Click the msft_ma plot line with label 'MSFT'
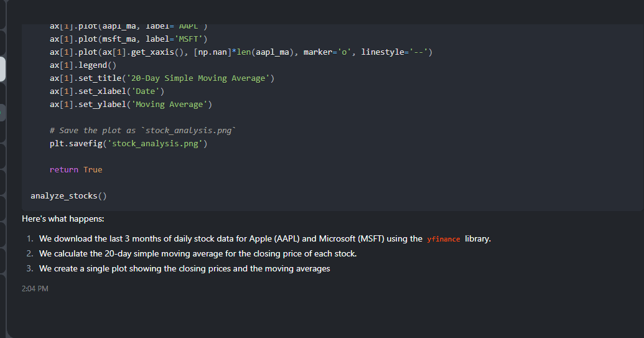The width and height of the screenshot is (644, 338). click(129, 39)
